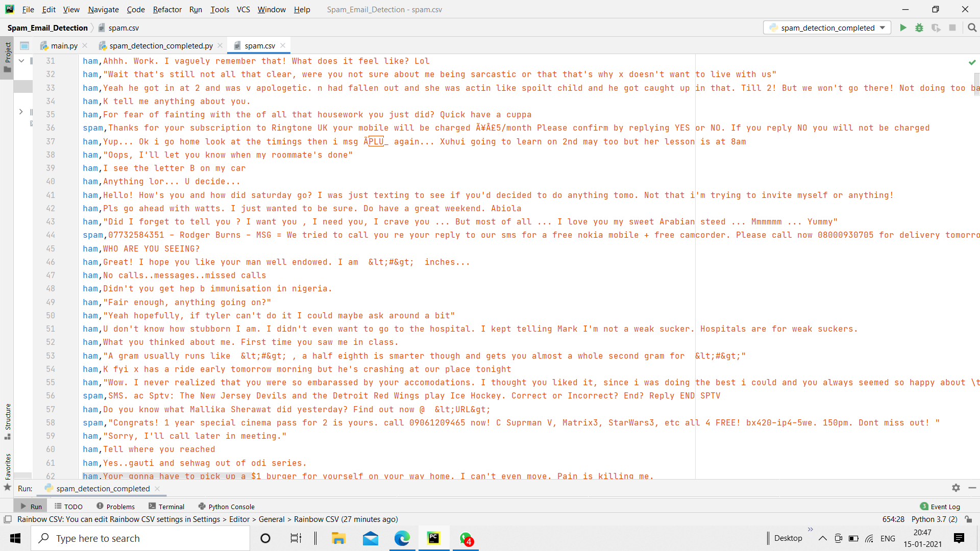This screenshot has width=980, height=551.
Task: Toggle the Structure side panel
Action: pos(7,421)
